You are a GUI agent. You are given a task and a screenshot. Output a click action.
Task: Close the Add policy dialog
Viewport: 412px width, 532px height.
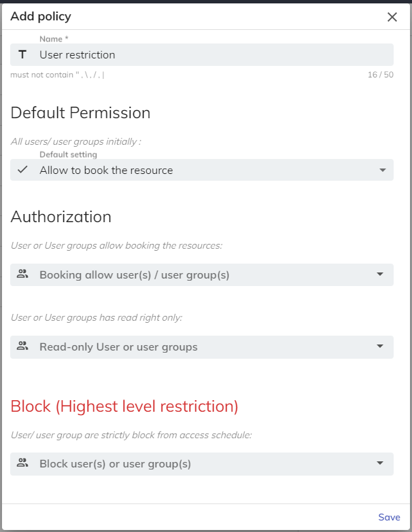392,17
